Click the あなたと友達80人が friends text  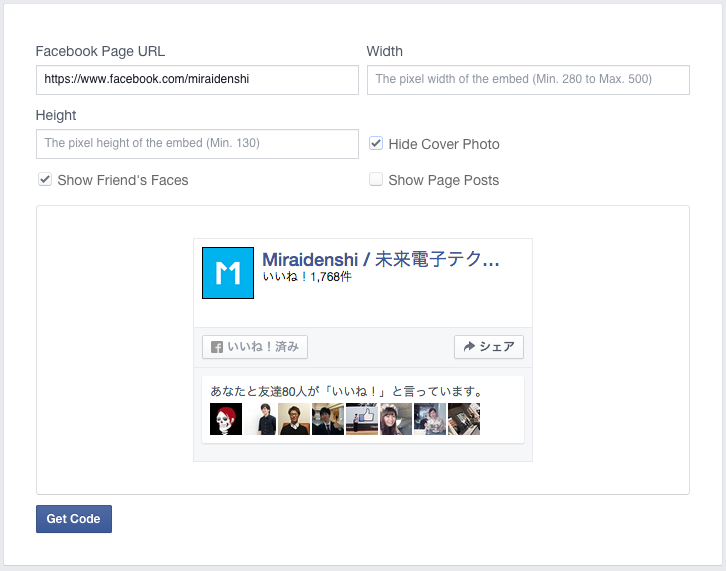click(347, 391)
